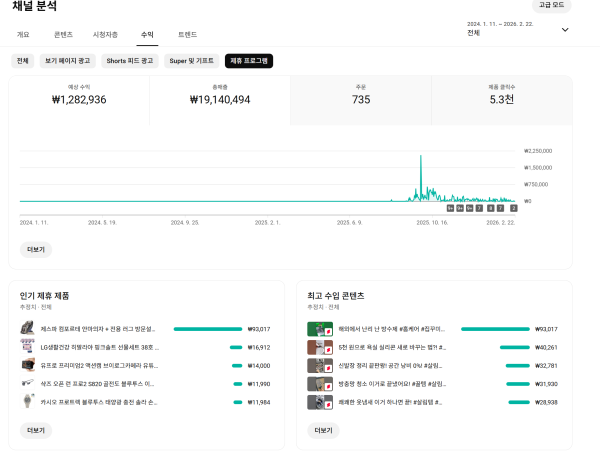
Task: Select the Shorts 피드 광고 filter chip
Action: coord(130,61)
